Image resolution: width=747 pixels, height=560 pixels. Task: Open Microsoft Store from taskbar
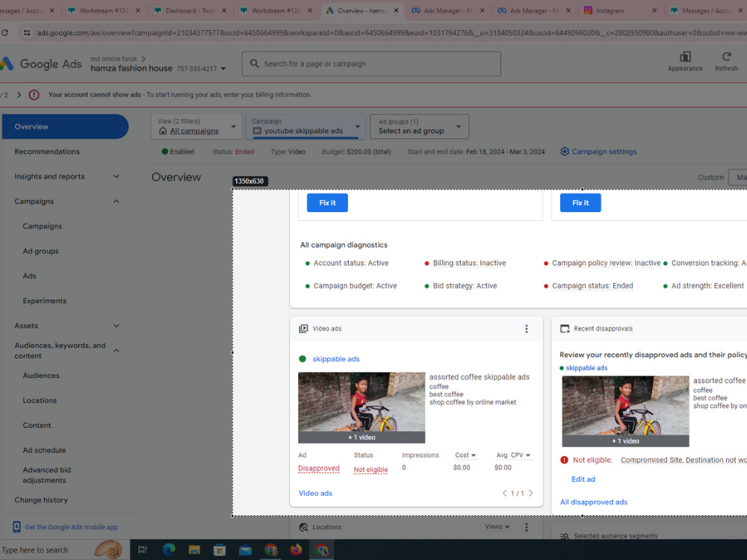[x=220, y=550]
